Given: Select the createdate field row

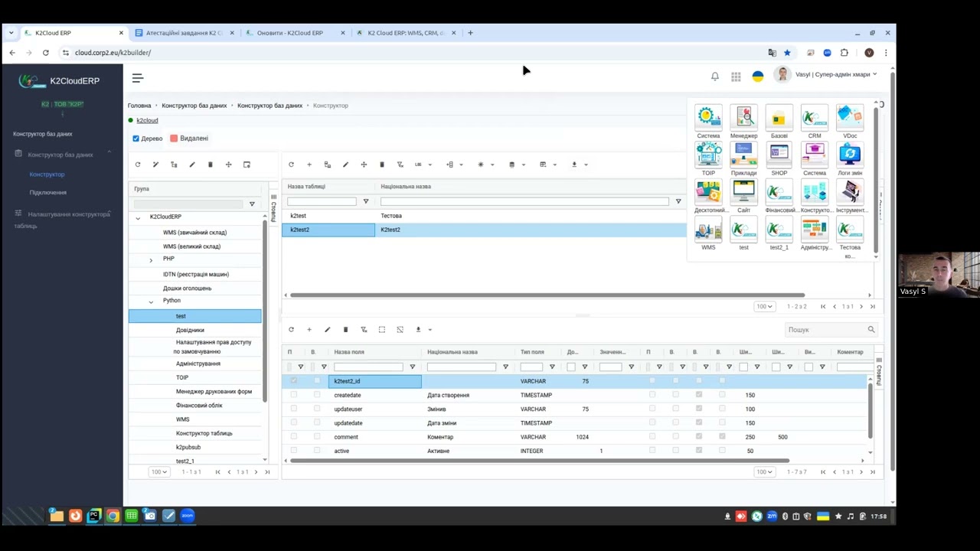Looking at the screenshot, I should click(576, 395).
